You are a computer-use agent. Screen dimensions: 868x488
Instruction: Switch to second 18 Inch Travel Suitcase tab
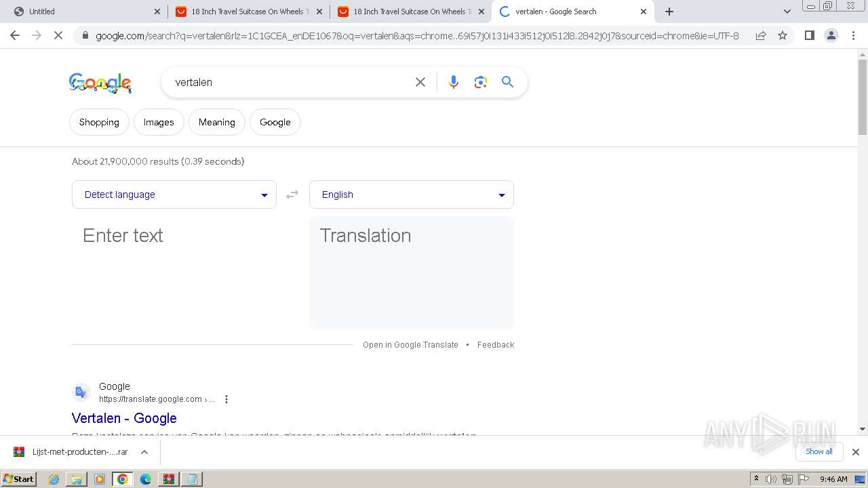410,12
